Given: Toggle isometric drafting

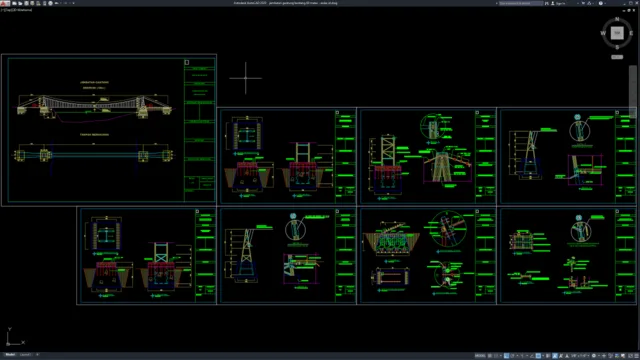Looking at the screenshot, I should pos(522,356).
